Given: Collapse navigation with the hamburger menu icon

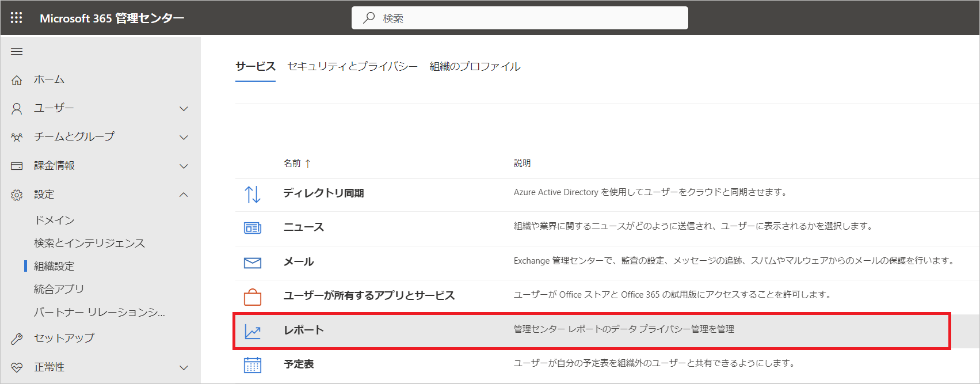Looking at the screenshot, I should click(x=17, y=52).
